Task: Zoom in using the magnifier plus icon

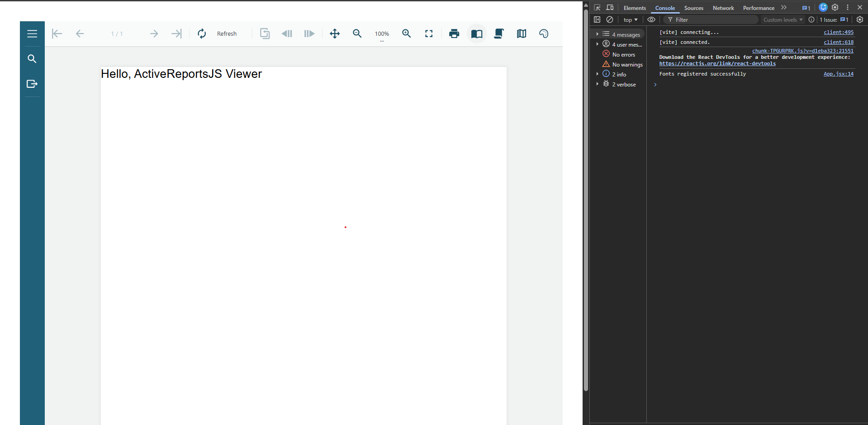Action: tap(407, 34)
